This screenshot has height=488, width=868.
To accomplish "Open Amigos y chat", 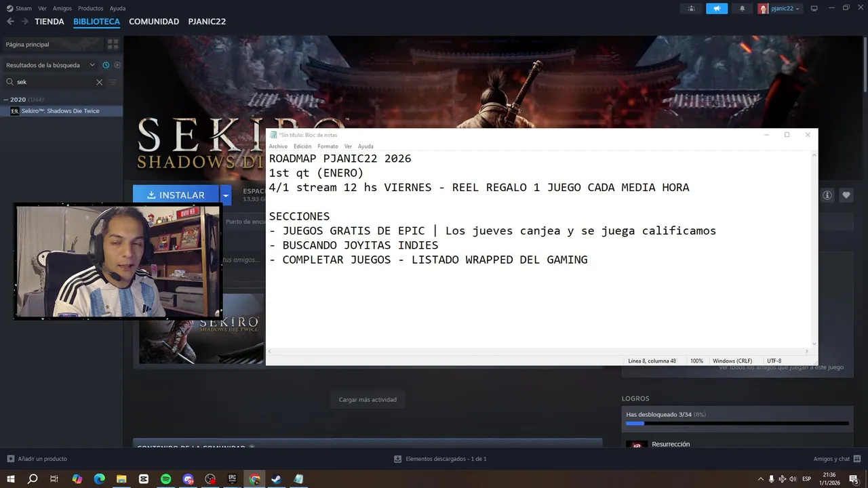I will coord(837,459).
